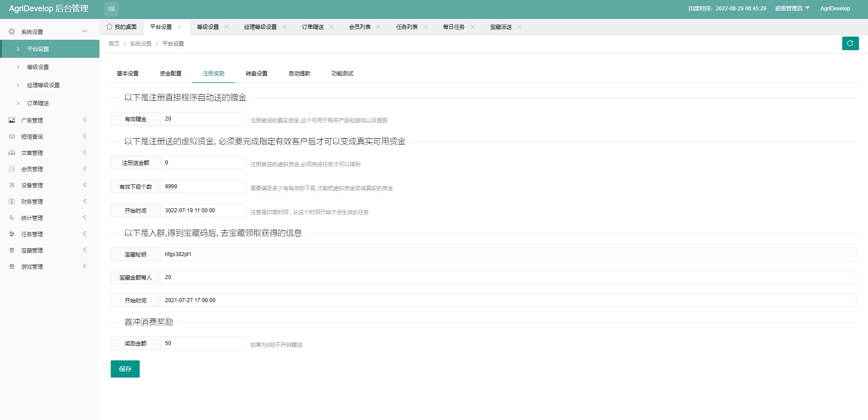Click the green refresh icon button
This screenshot has width=868, height=420.
tap(850, 43)
